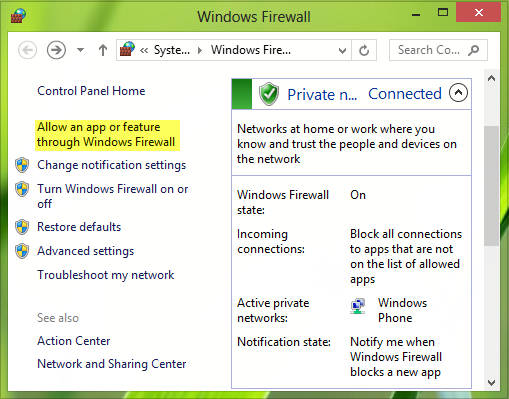Click the search magnifier icon
Viewport: 509px width, 399px height.
[473, 50]
